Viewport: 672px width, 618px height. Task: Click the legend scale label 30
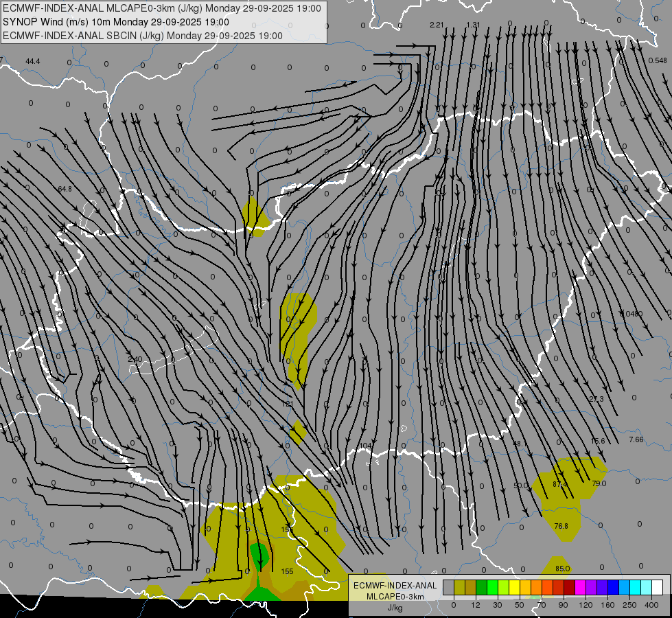497,605
